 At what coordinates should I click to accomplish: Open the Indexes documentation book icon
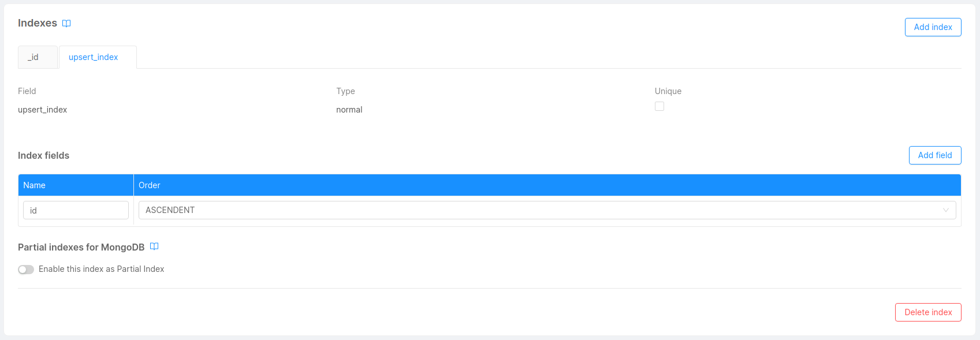pos(66,24)
